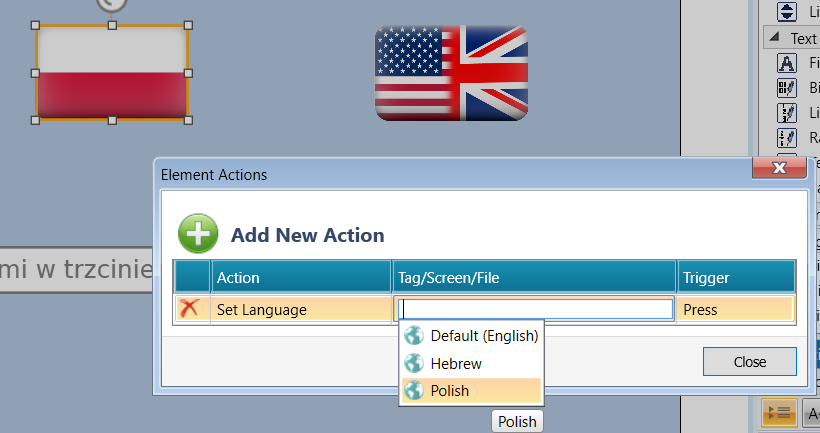Click the globe icon beside Default (English)

click(x=414, y=335)
